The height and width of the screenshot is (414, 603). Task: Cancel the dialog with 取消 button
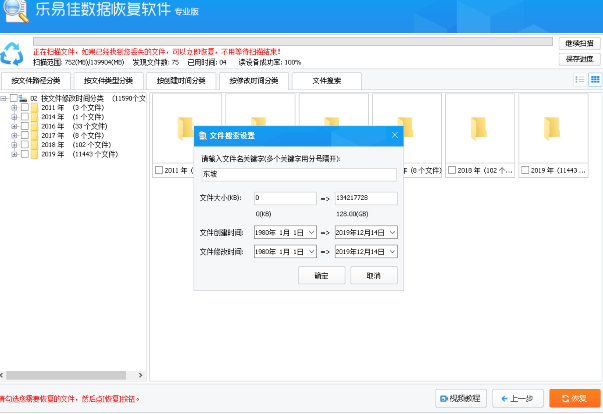coord(373,275)
